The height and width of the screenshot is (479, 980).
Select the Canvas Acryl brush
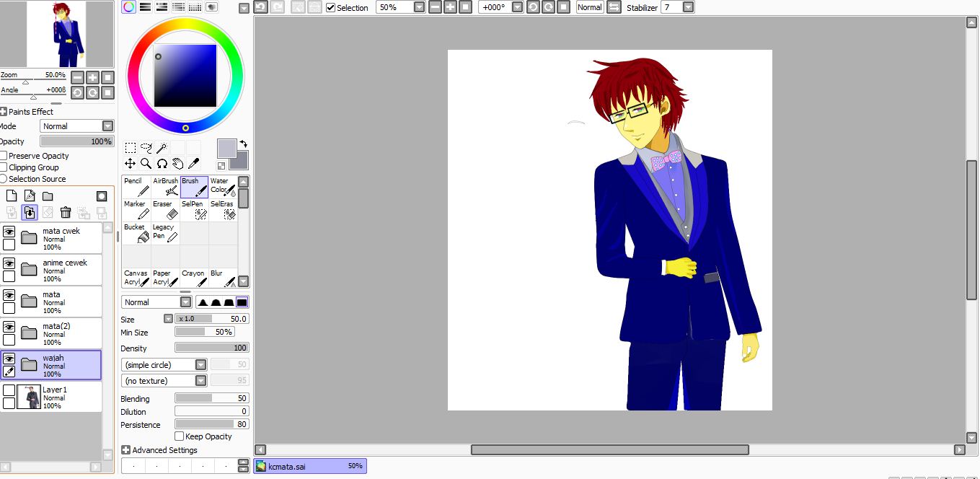tap(136, 278)
